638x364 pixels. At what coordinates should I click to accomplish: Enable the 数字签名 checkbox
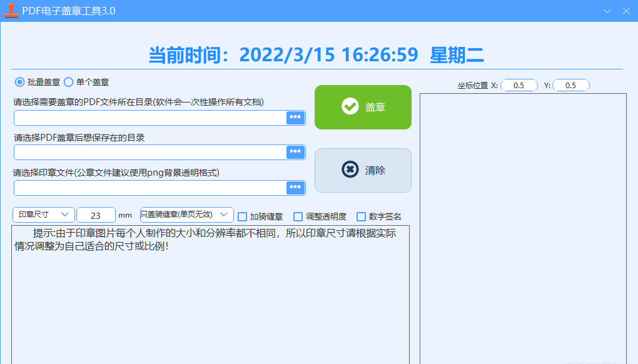[x=361, y=216]
